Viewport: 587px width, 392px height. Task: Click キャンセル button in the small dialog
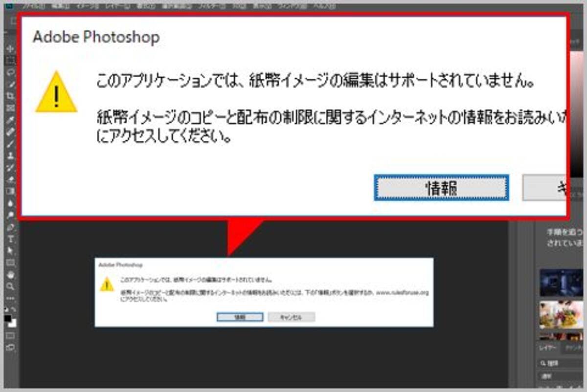click(x=291, y=317)
